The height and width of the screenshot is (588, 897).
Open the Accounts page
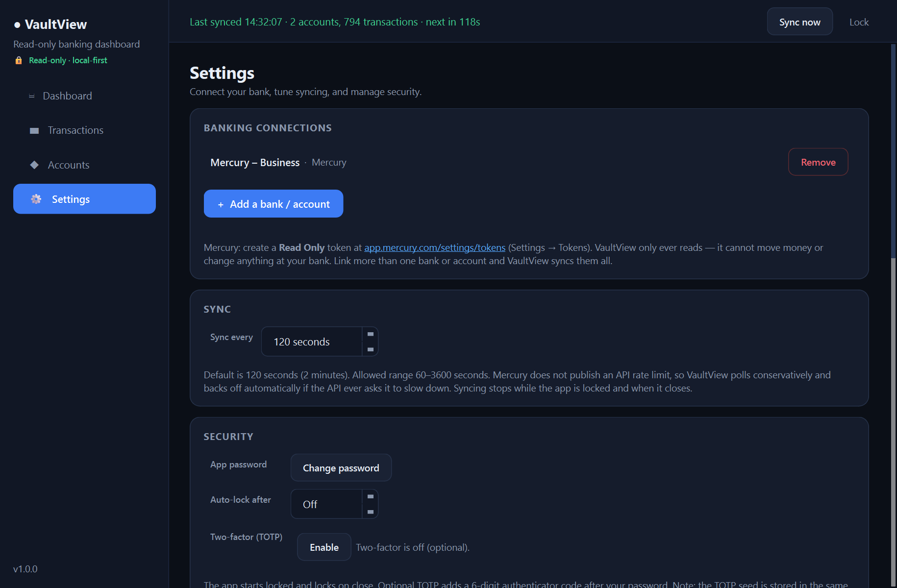tap(84, 165)
